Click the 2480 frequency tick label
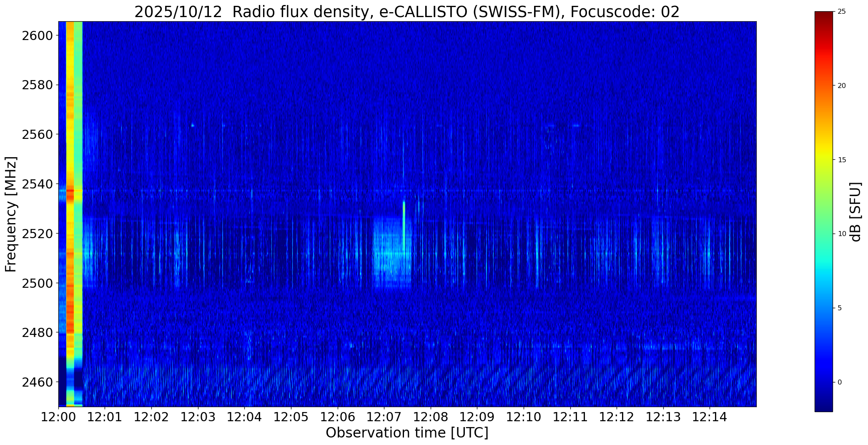The height and width of the screenshot is (445, 868). point(37,332)
